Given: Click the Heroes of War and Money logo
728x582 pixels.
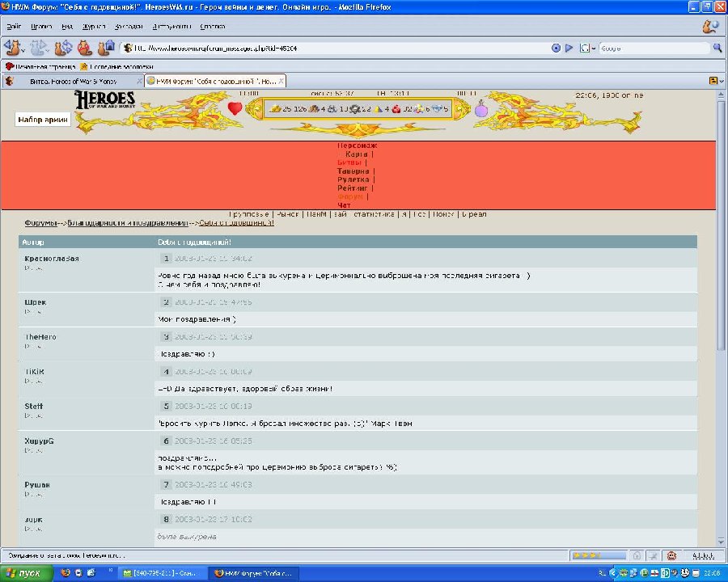Looking at the screenshot, I should coord(105,101).
